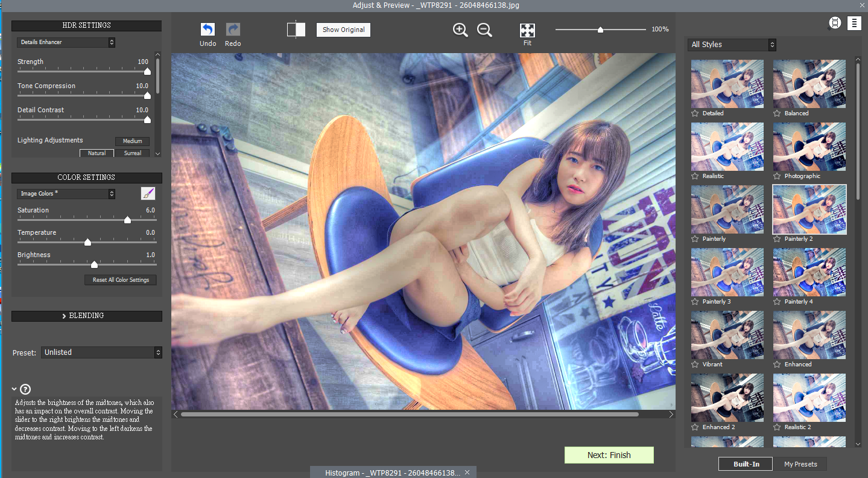868x478 pixels.
Task: Open the Details Enhancer method dropdown
Action: pyautogui.click(x=66, y=42)
